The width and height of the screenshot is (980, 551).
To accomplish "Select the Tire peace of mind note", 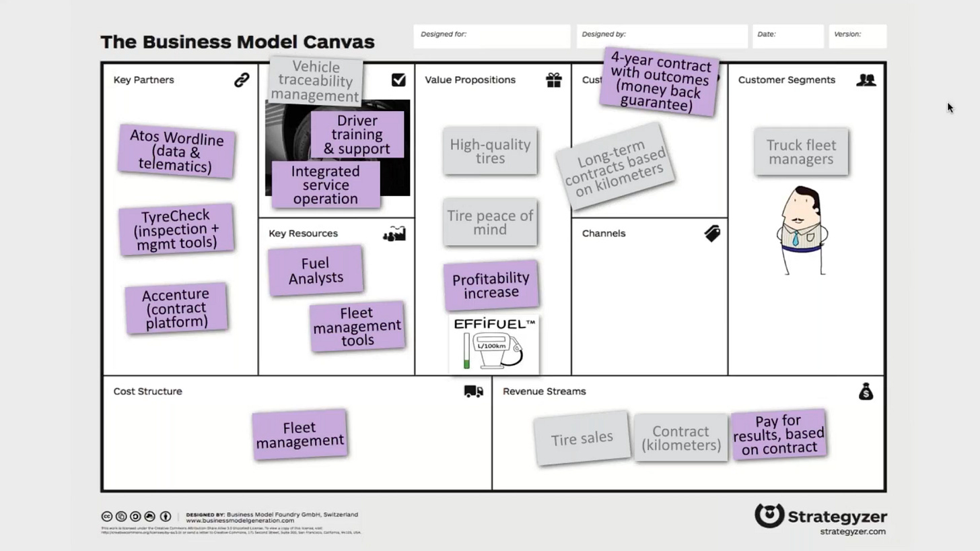I will point(490,222).
